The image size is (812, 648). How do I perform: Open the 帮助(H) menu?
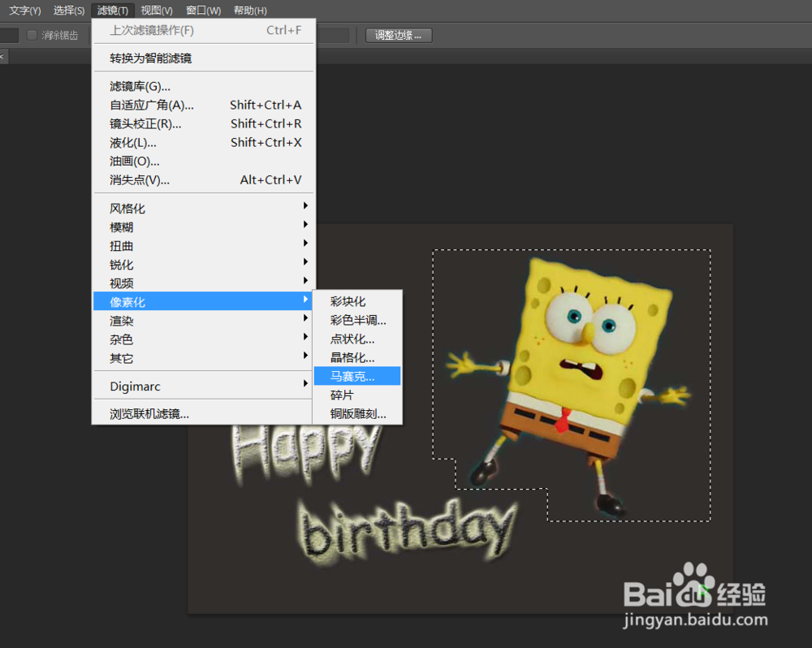click(250, 11)
